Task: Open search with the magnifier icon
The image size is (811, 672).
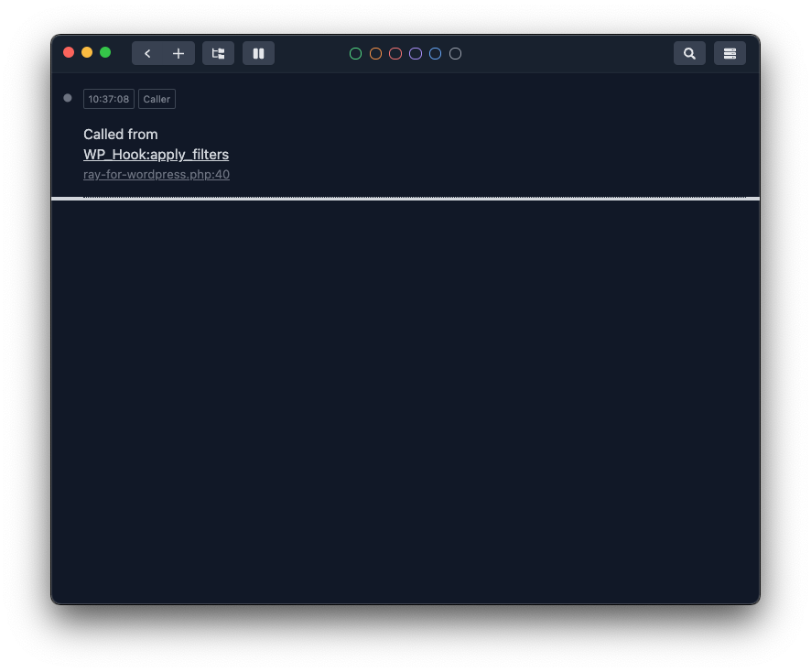Action: (689, 53)
